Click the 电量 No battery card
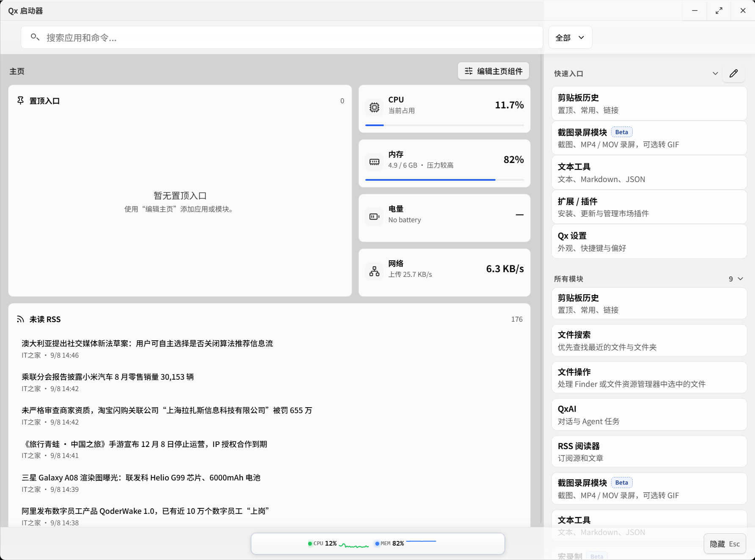 tap(444, 218)
